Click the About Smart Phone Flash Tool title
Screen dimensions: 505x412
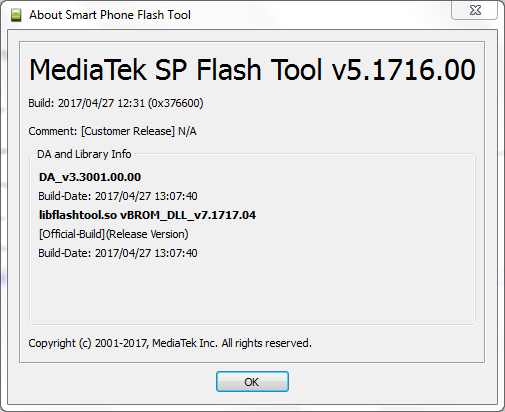[110, 15]
